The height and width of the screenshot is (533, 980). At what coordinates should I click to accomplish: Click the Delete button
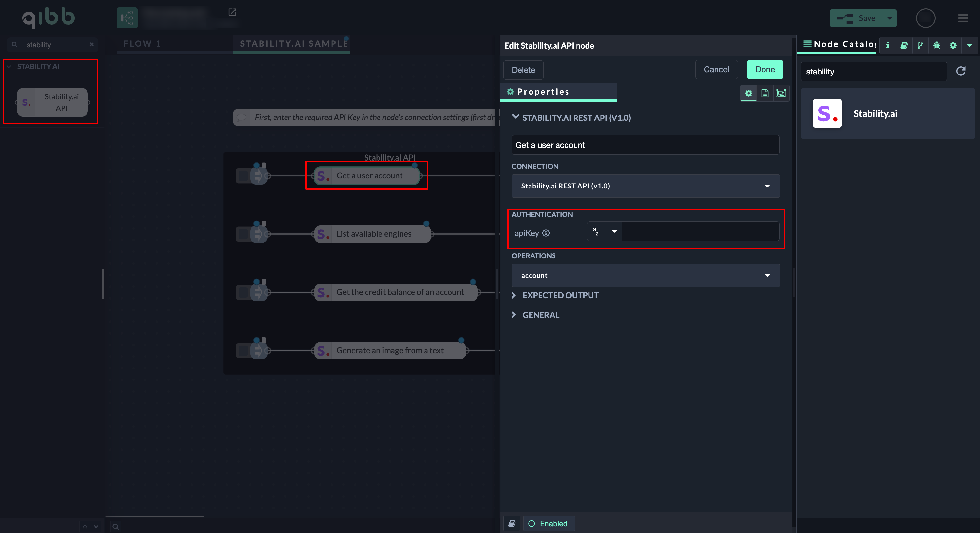point(523,70)
